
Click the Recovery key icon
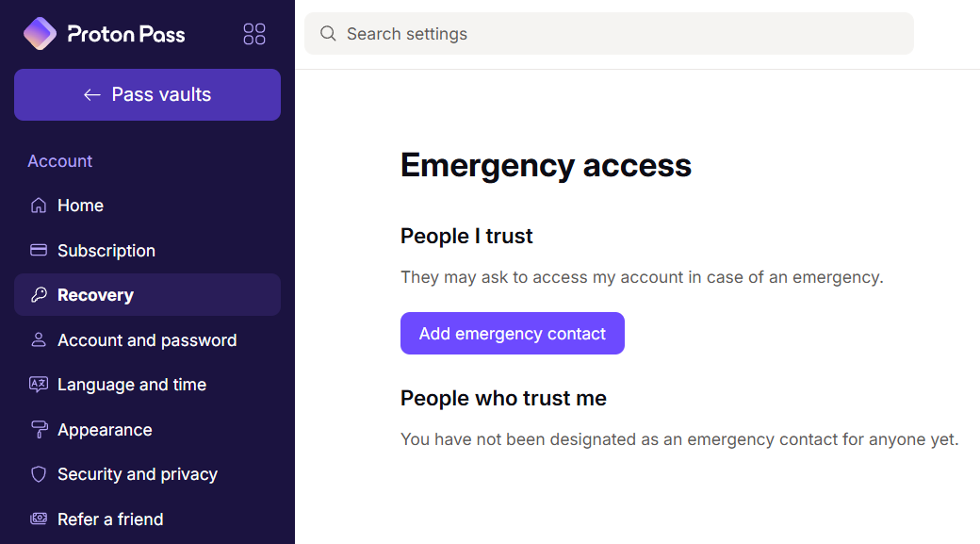[x=38, y=294]
